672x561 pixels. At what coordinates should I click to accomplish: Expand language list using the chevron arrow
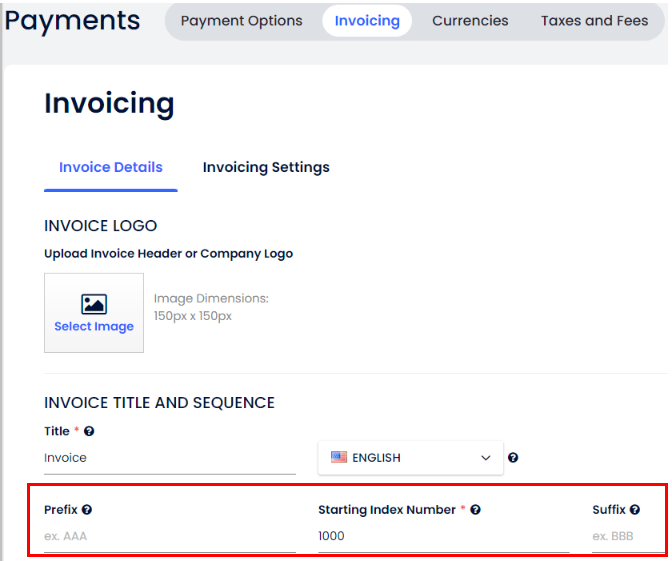486,458
